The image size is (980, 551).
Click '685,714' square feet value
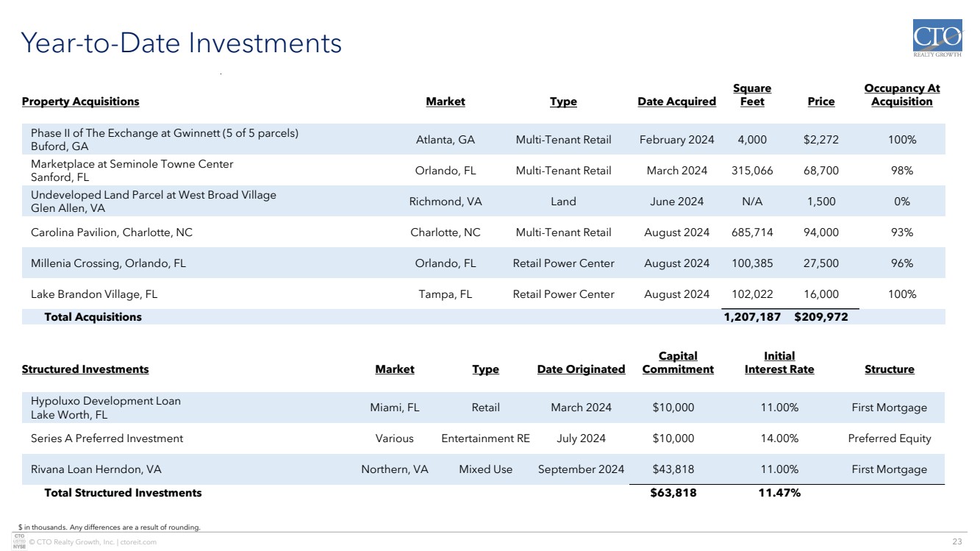pos(752,232)
